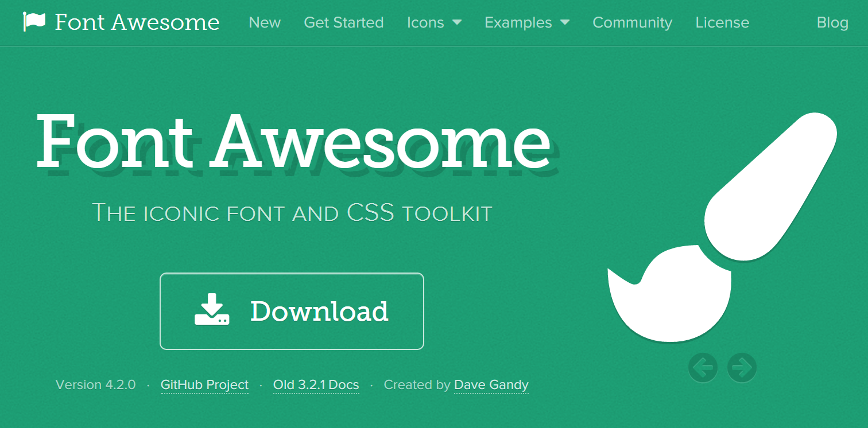868x428 pixels.
Task: Open the Old 3.2.1 Docs link
Action: pos(316,384)
